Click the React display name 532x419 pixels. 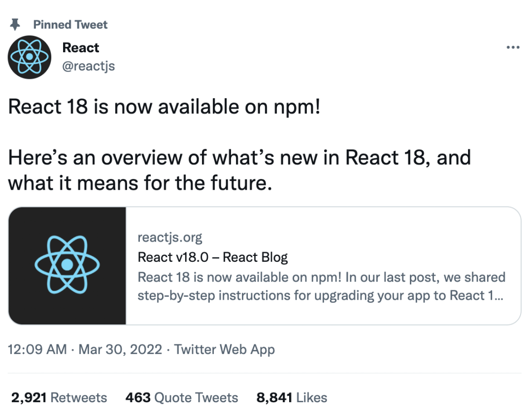80,47
